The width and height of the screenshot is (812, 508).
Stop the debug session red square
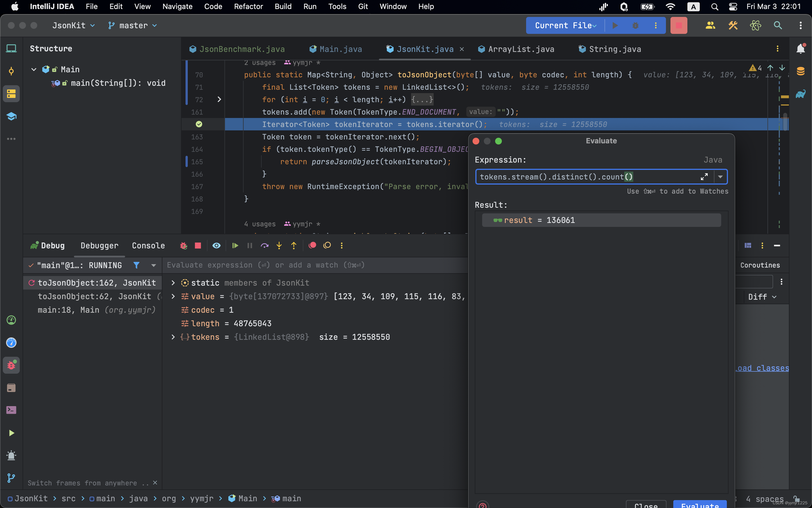coord(198,246)
